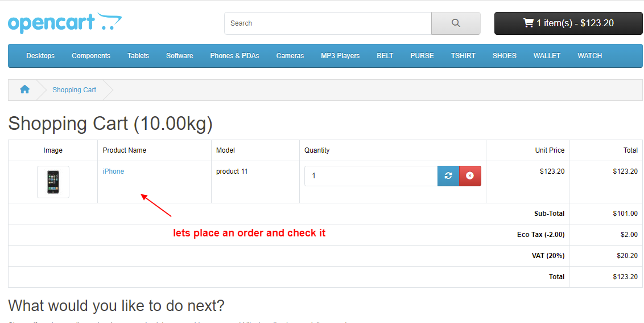The image size is (644, 323).
Task: Click the Sub-Total value $101.00
Action: pyautogui.click(x=625, y=214)
